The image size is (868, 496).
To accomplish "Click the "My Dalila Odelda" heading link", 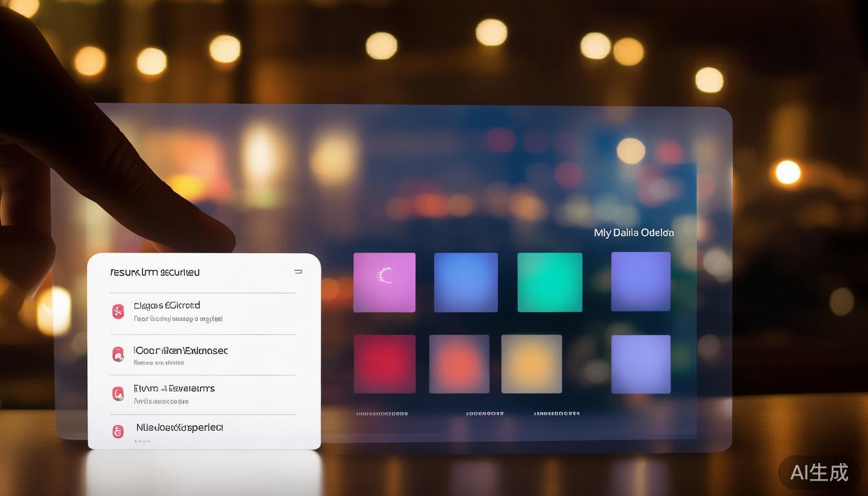I will [633, 232].
